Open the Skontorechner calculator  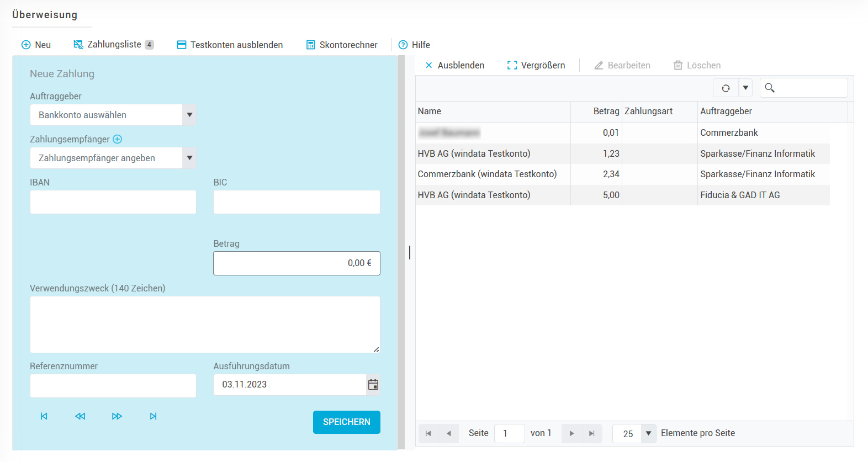pyautogui.click(x=342, y=45)
